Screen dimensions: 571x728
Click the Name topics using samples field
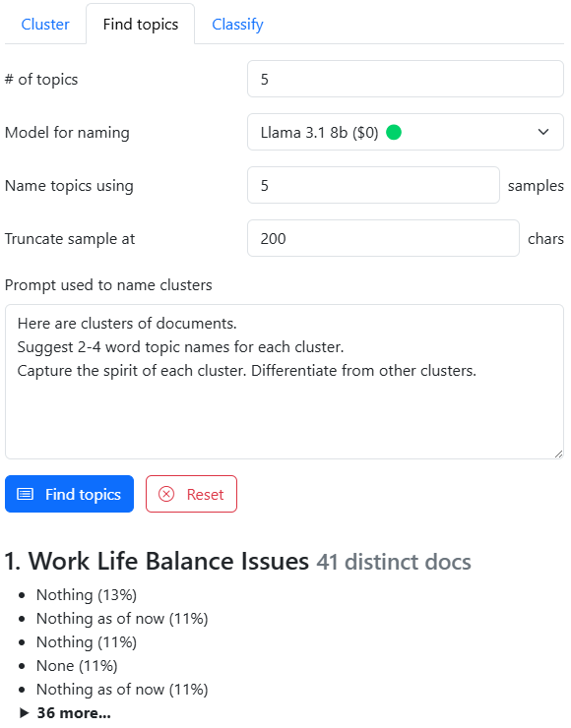tap(373, 185)
